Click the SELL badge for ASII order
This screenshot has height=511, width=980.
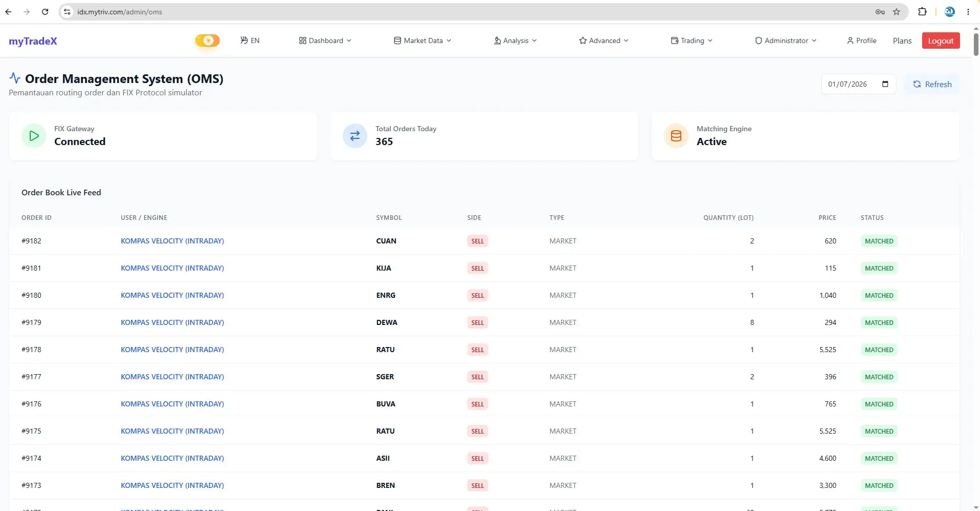477,458
